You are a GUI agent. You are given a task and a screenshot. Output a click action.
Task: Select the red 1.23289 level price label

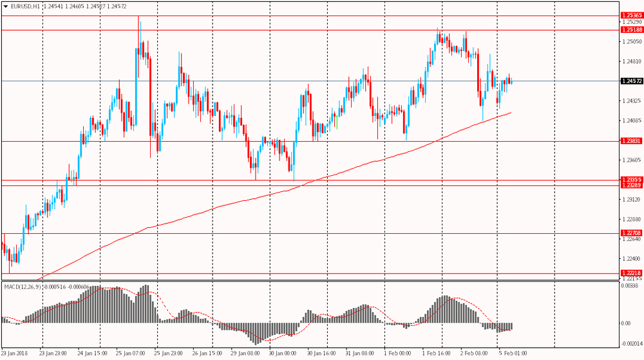click(x=632, y=185)
